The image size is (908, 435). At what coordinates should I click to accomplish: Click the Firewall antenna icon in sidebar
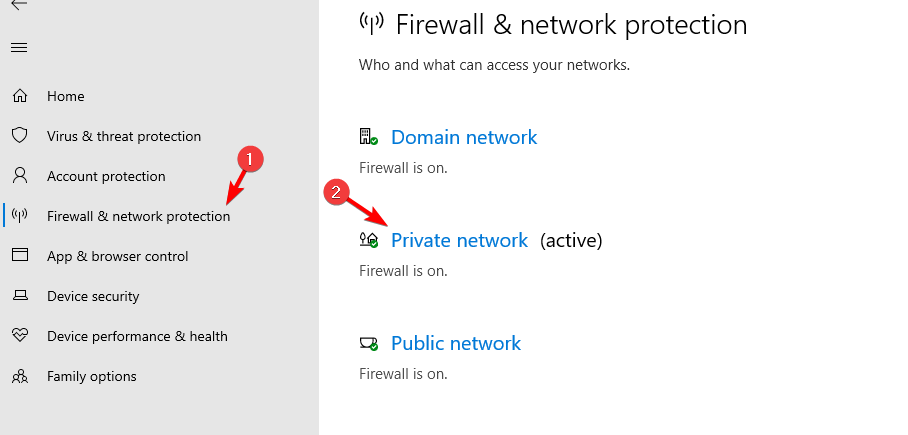20,216
